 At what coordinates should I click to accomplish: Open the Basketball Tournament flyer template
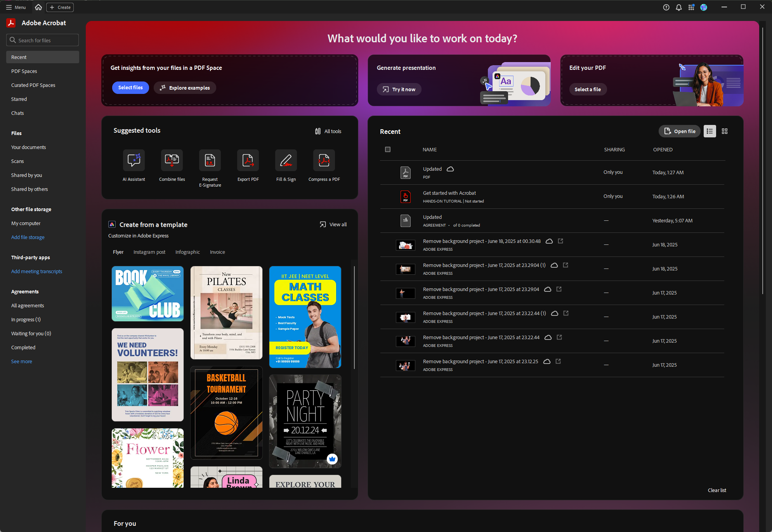point(226,413)
